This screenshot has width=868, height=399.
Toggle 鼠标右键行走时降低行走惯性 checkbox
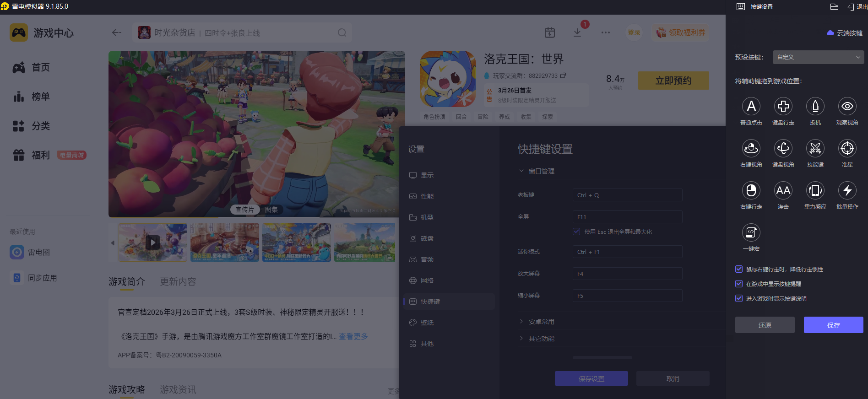click(x=739, y=269)
